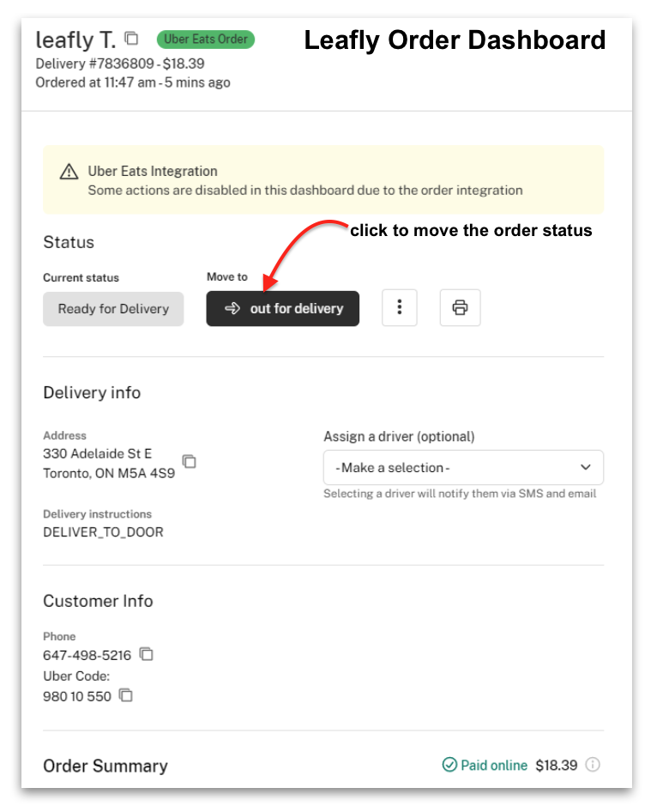Open the Assign a driver dropdown

[463, 468]
